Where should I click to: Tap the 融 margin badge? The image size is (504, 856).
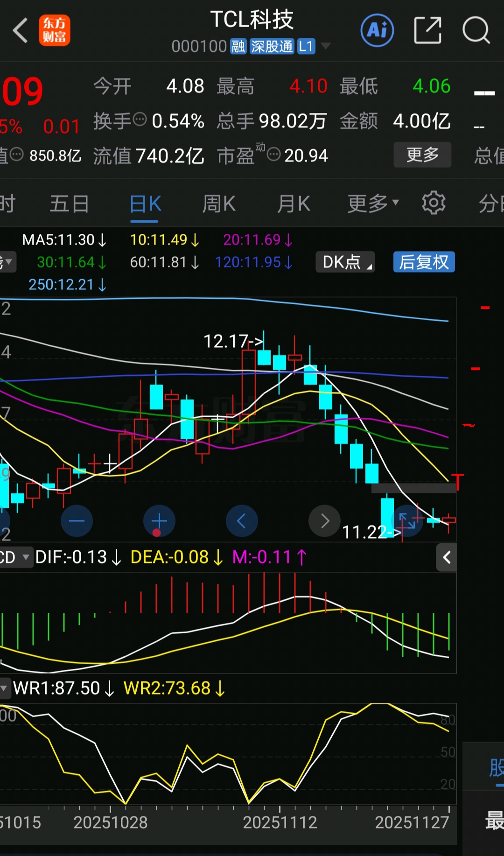click(238, 46)
